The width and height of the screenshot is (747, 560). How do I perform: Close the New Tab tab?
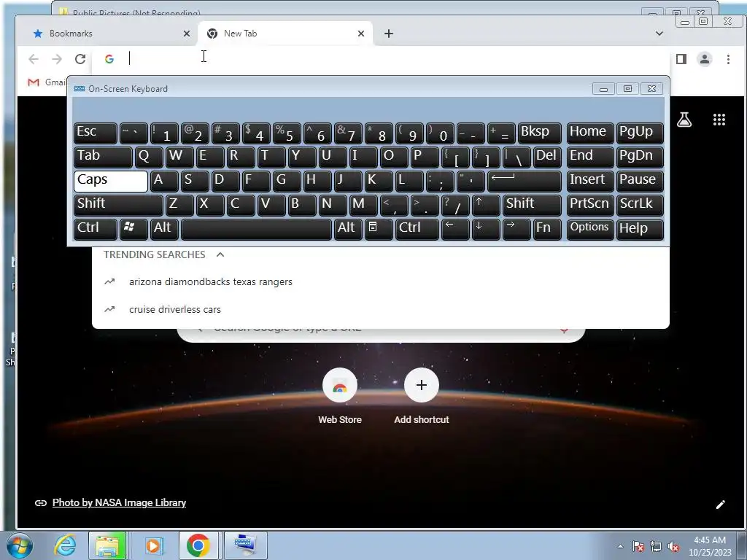pos(361,34)
